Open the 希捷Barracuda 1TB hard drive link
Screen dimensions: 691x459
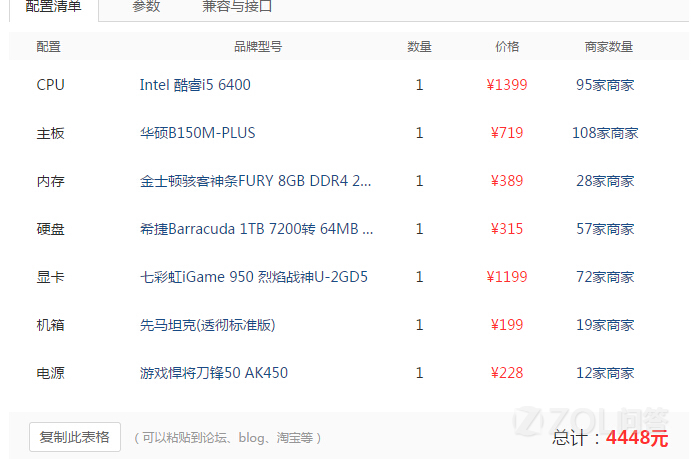(x=256, y=229)
